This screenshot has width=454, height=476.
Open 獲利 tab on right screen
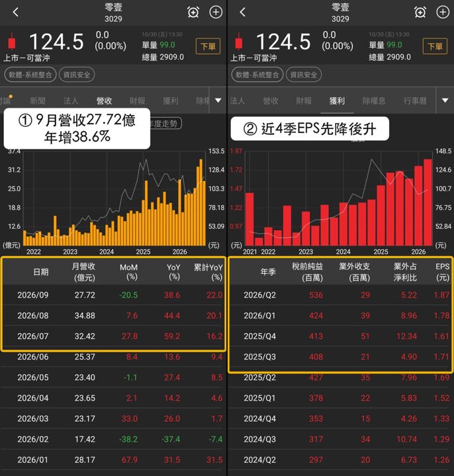point(337,100)
